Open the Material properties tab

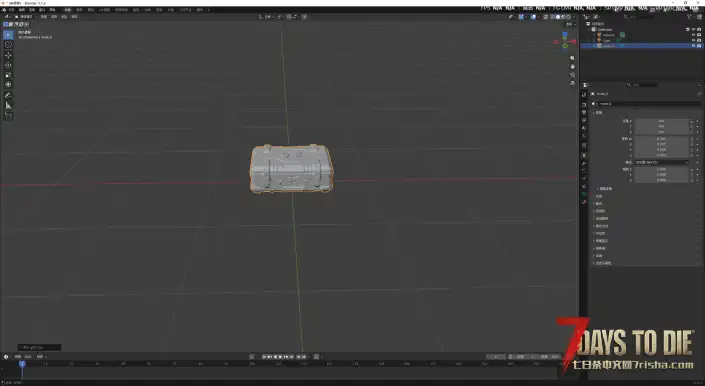[584, 202]
